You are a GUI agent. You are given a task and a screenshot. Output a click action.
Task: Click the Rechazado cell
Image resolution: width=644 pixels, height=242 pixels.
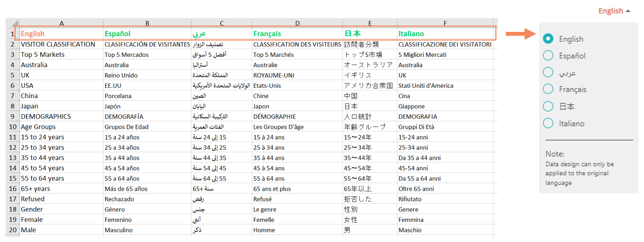pyautogui.click(x=147, y=199)
